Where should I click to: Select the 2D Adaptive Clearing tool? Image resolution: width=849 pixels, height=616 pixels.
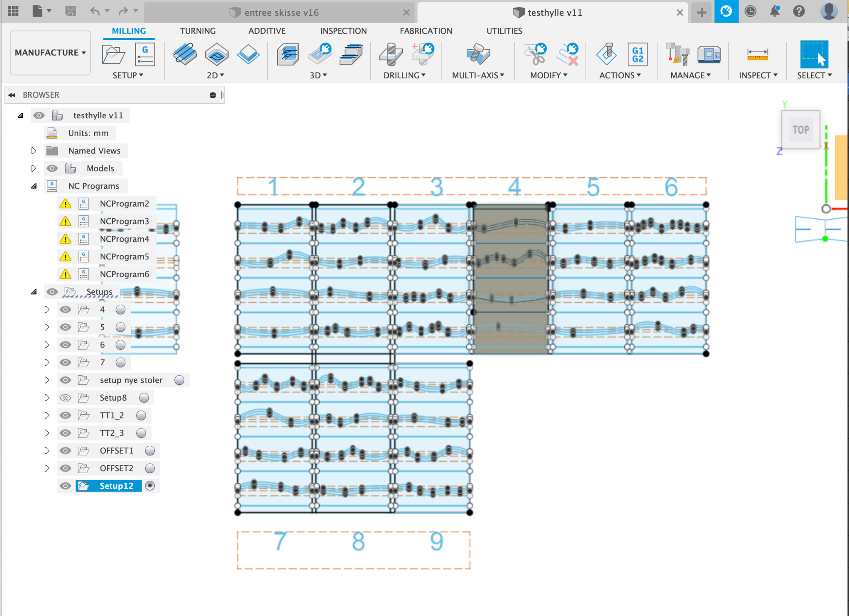(185, 54)
